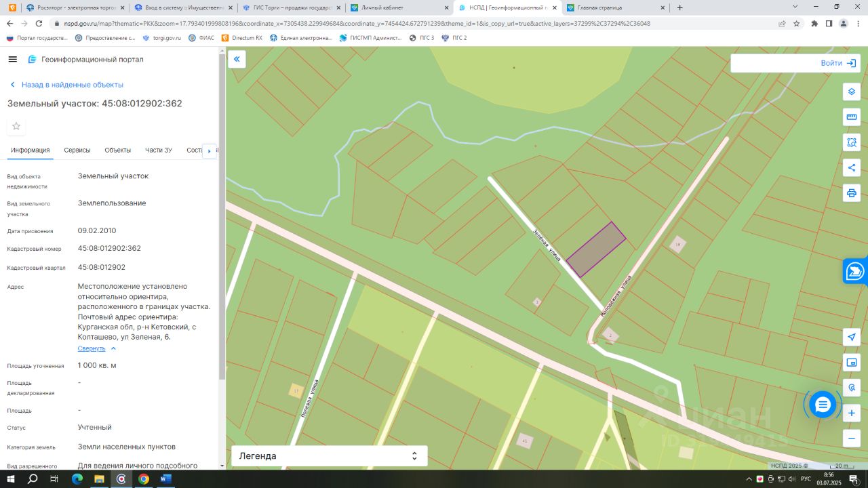Open the Геоинформационный портал home link
The height and width of the screenshot is (488, 868).
(85, 59)
